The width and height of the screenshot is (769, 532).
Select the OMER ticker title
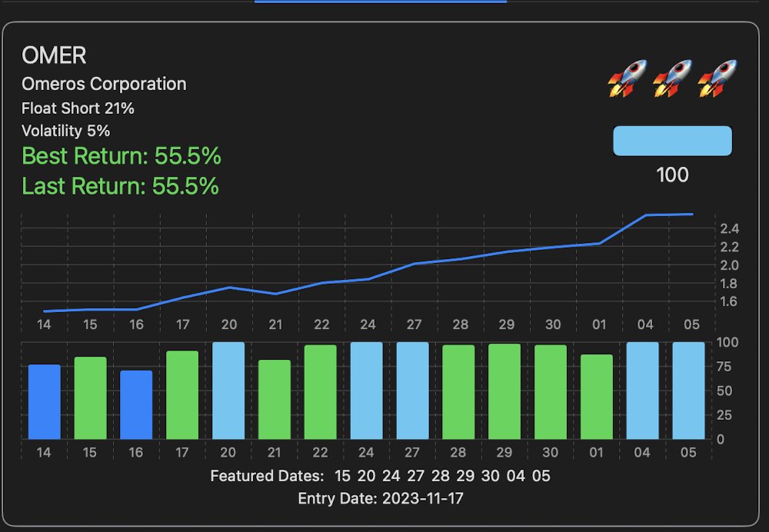(x=54, y=55)
